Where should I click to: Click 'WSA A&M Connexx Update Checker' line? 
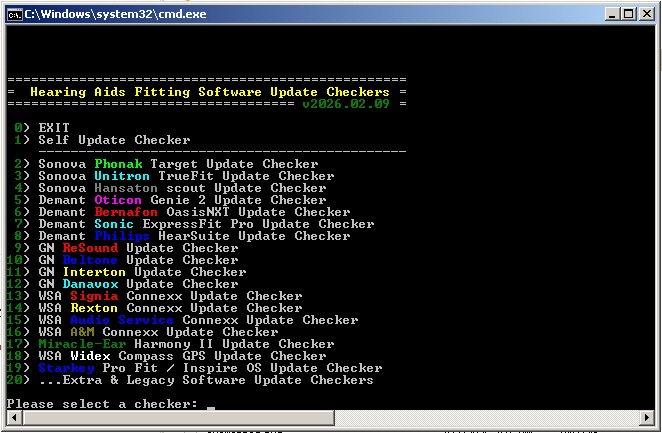pos(142,332)
